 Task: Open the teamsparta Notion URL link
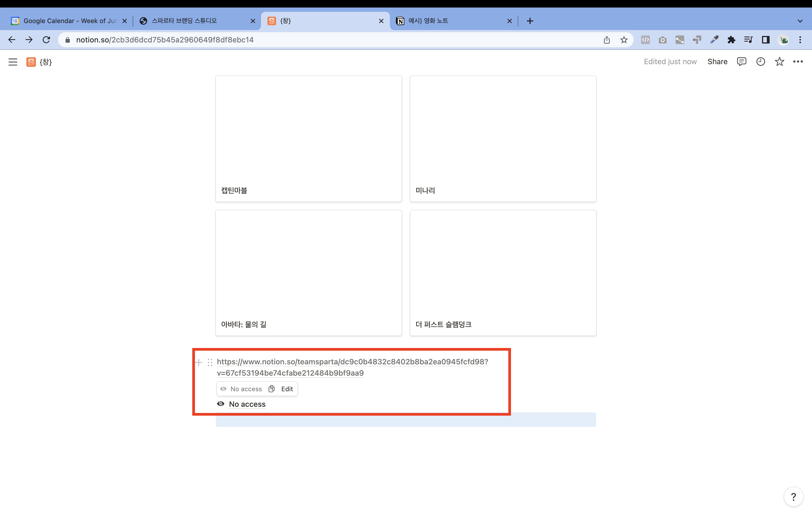point(352,367)
